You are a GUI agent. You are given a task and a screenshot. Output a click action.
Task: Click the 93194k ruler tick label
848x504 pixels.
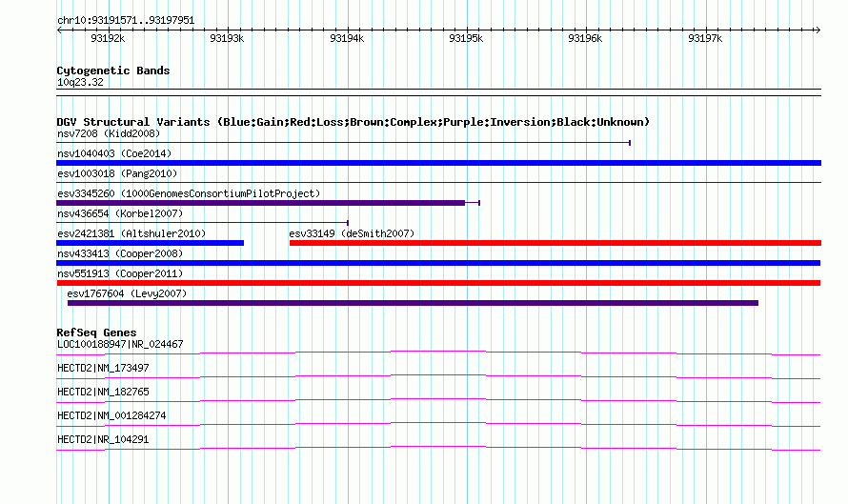tap(347, 38)
